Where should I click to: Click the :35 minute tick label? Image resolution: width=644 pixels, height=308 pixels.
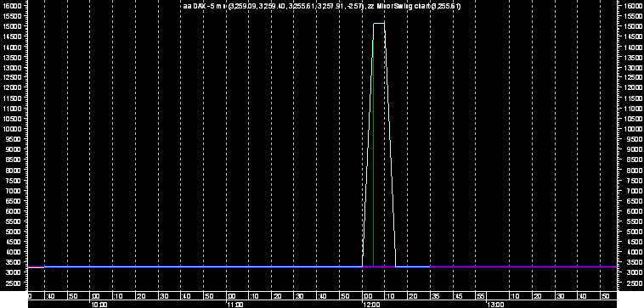coord(436,296)
